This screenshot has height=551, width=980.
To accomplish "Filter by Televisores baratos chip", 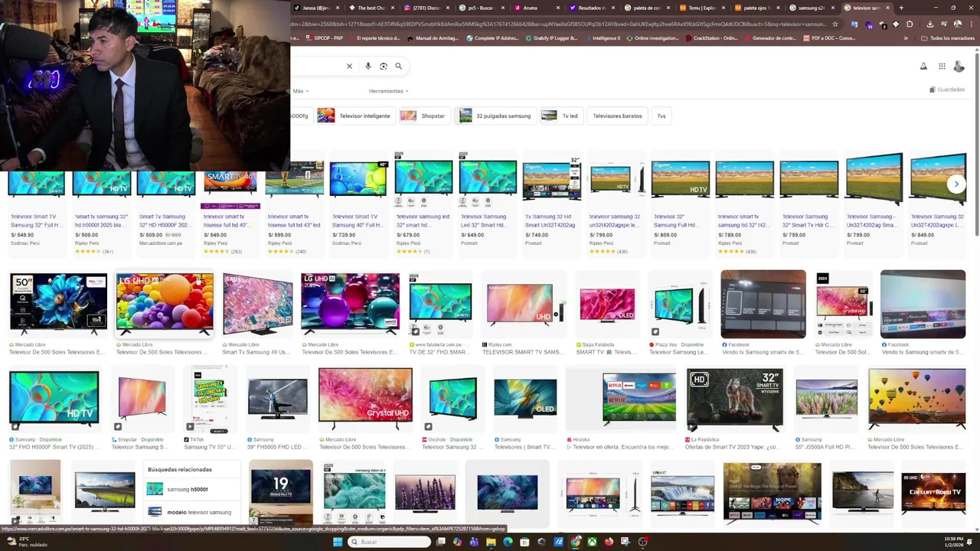I will (x=617, y=116).
